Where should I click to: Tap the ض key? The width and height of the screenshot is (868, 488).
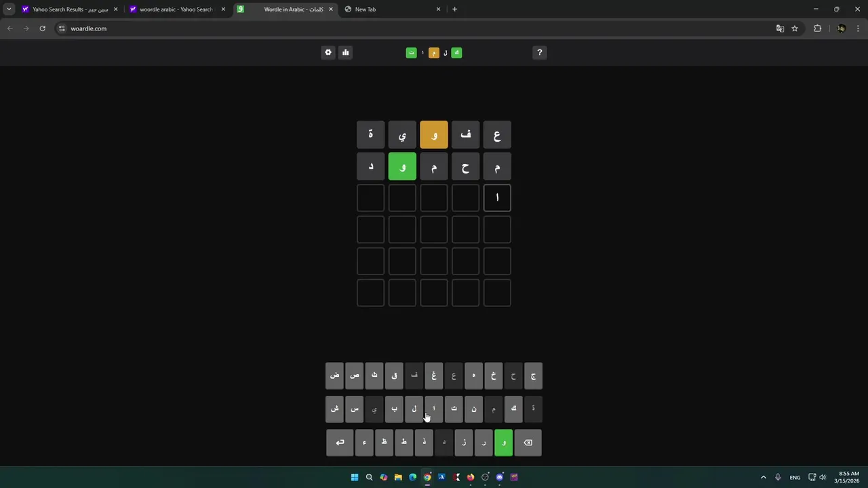point(335,375)
